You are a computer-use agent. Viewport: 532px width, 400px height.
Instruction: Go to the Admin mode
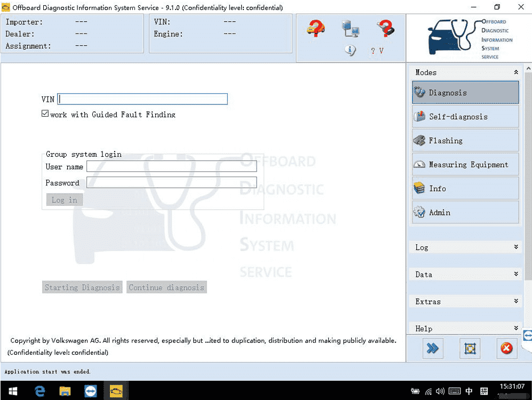[x=465, y=212]
